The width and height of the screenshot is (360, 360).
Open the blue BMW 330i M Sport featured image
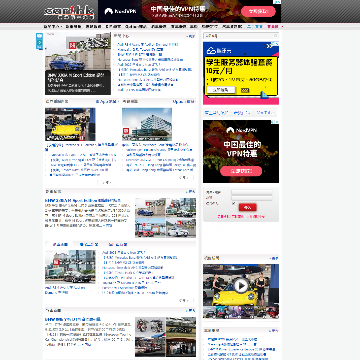[x=78, y=63]
